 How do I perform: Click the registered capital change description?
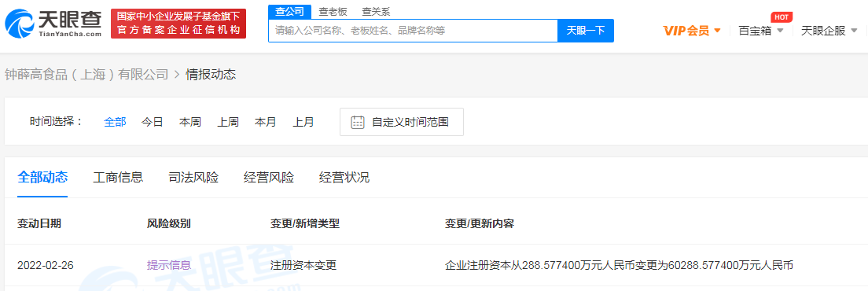click(619, 266)
